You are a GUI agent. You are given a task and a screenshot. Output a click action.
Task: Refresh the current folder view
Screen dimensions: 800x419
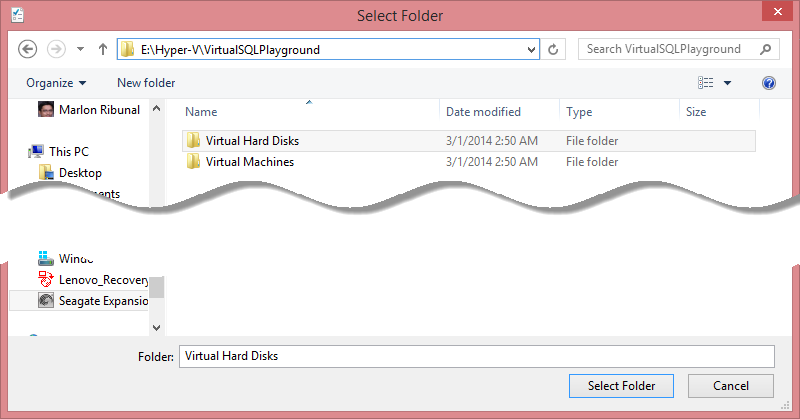click(557, 49)
